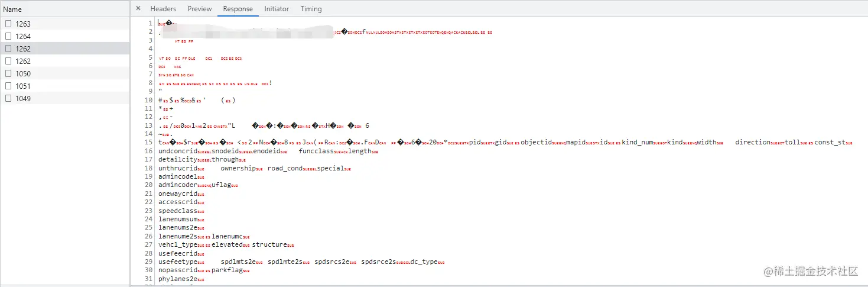Tick the checkbox for request 1049
Screen dimensions: 868x287
coord(8,98)
